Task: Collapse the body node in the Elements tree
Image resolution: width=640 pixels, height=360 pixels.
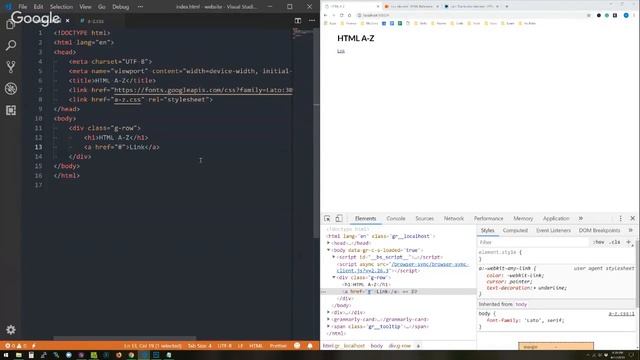Action: (x=329, y=250)
